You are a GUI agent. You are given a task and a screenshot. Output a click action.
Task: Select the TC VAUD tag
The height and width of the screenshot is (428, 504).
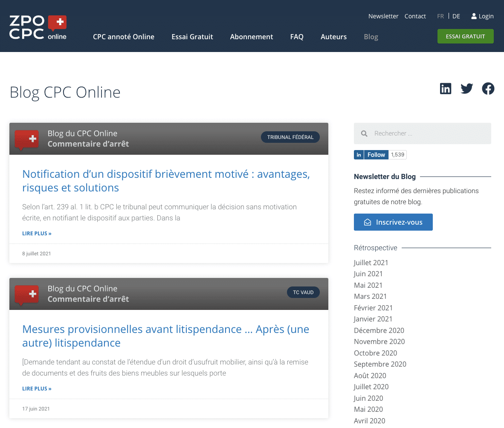(303, 292)
